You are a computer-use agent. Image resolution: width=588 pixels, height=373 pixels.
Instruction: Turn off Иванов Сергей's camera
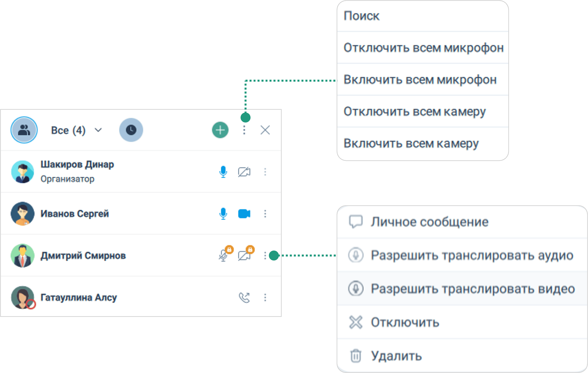[244, 214]
